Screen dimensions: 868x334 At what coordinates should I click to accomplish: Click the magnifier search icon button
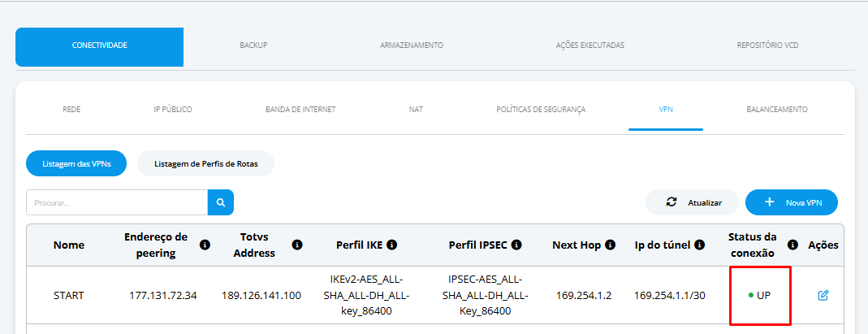pyautogui.click(x=221, y=202)
